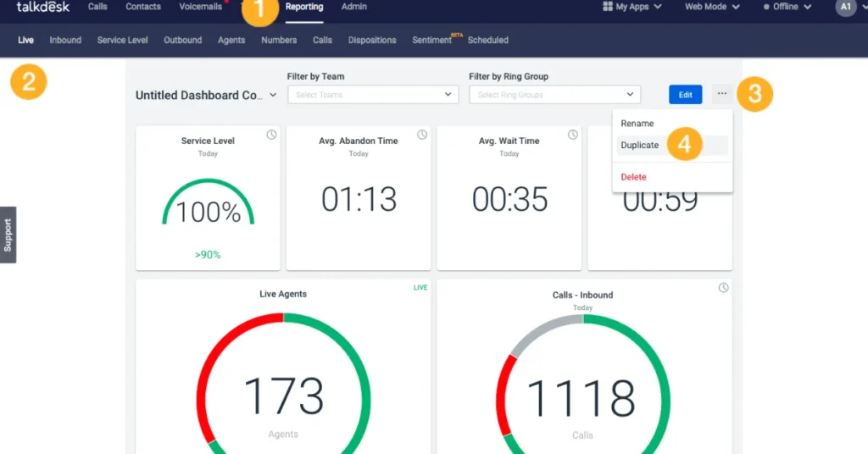Switch to the Inbound report tab
Image resolution: width=868 pixels, height=454 pixels.
[x=65, y=41]
